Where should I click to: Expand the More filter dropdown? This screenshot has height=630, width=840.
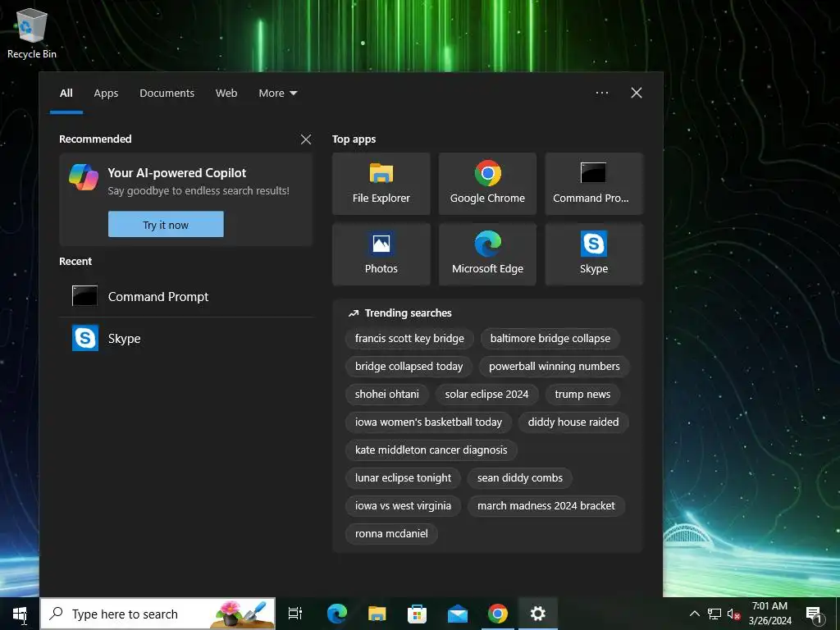pos(278,94)
